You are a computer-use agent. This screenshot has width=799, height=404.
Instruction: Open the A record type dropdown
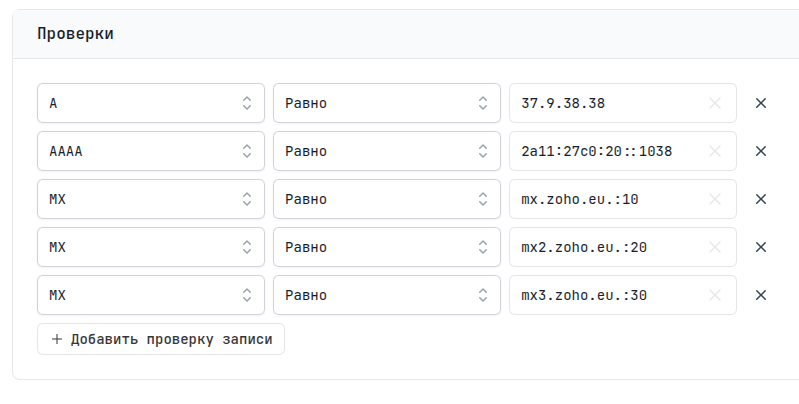(150, 103)
